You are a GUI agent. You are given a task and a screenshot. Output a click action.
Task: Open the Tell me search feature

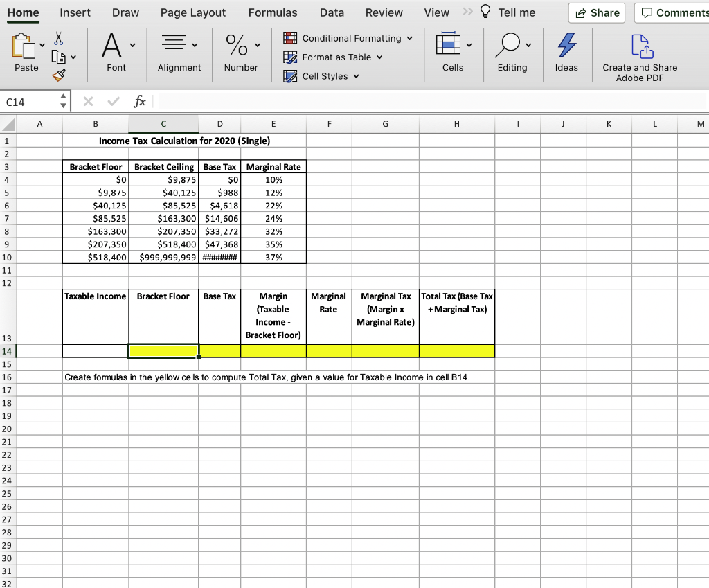point(517,12)
